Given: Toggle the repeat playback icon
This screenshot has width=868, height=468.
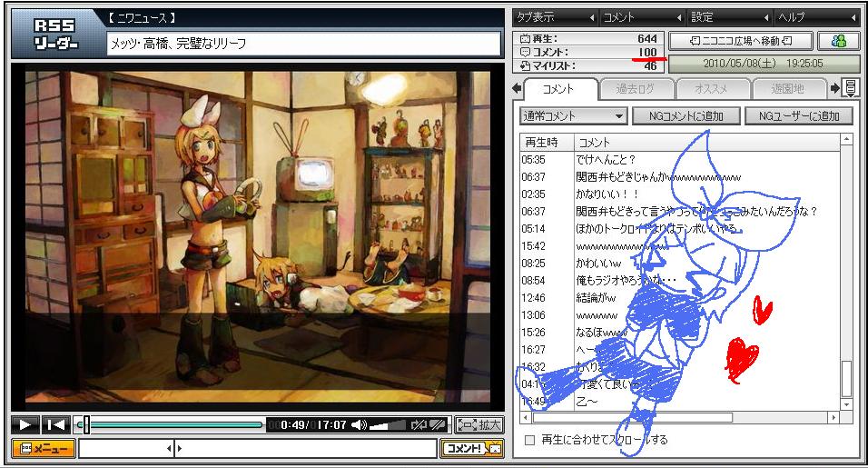Looking at the screenshot, I should (x=419, y=424).
